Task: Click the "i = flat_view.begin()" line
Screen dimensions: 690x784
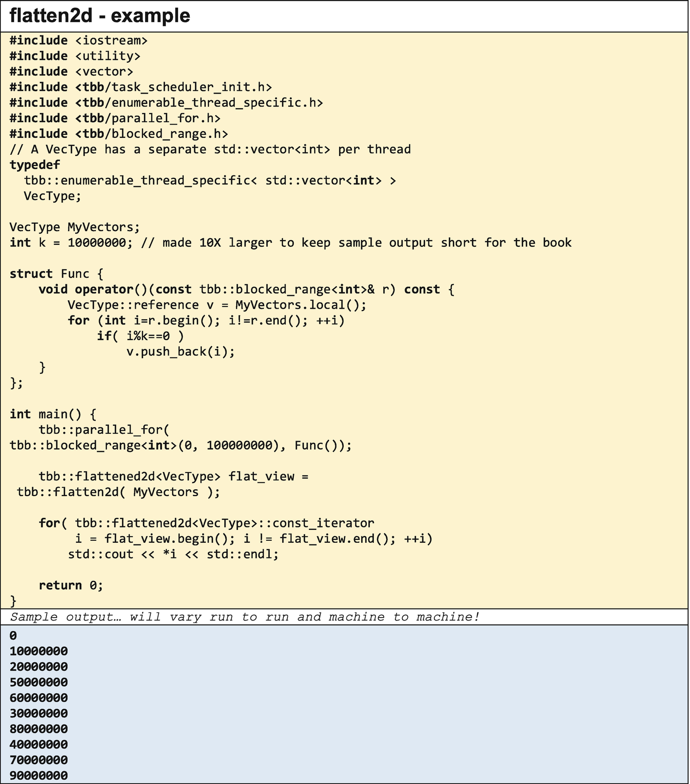Action: (x=254, y=539)
